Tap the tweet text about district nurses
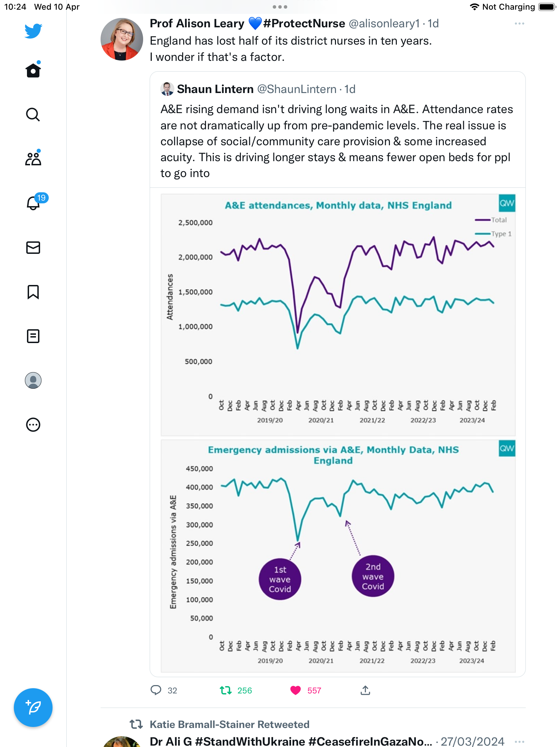 pyautogui.click(x=291, y=49)
